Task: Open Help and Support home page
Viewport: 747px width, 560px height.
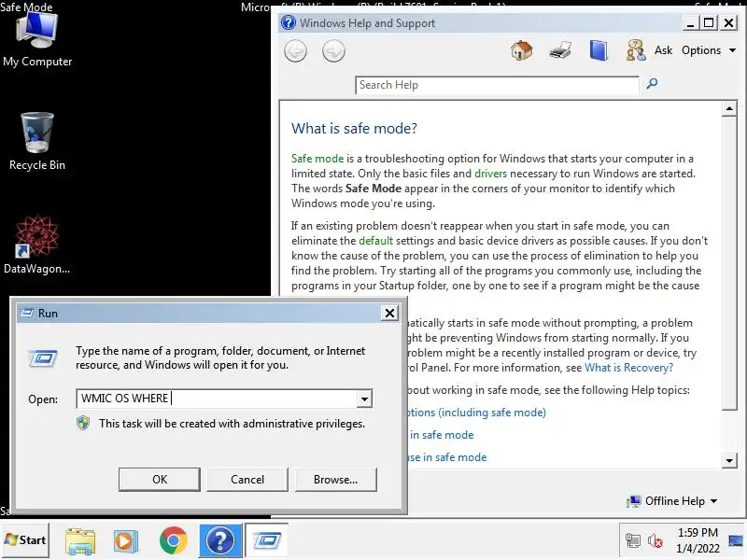Action: 522,50
